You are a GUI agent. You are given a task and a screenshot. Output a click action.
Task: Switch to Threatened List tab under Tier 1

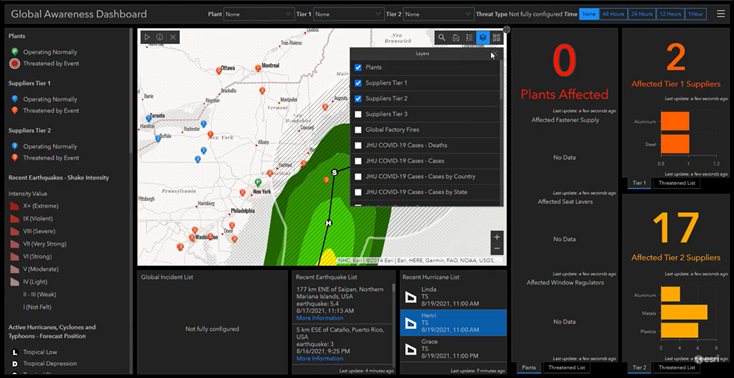(x=677, y=183)
